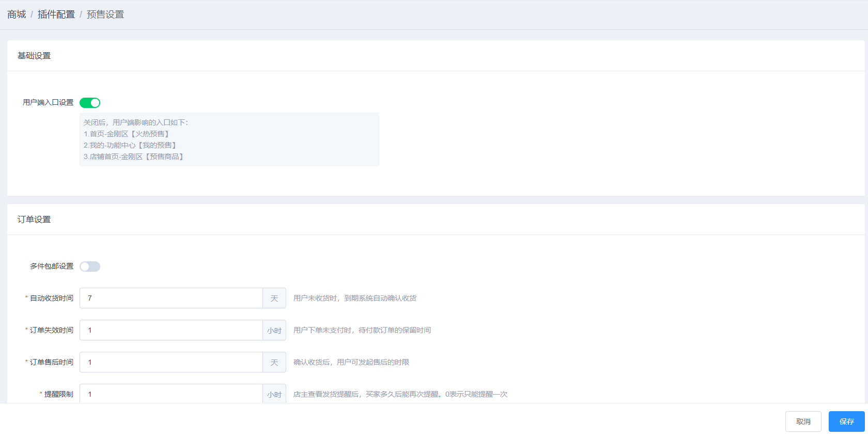The width and height of the screenshot is (868, 437).
Task: Click the 基础设置 section header
Action: pos(34,56)
